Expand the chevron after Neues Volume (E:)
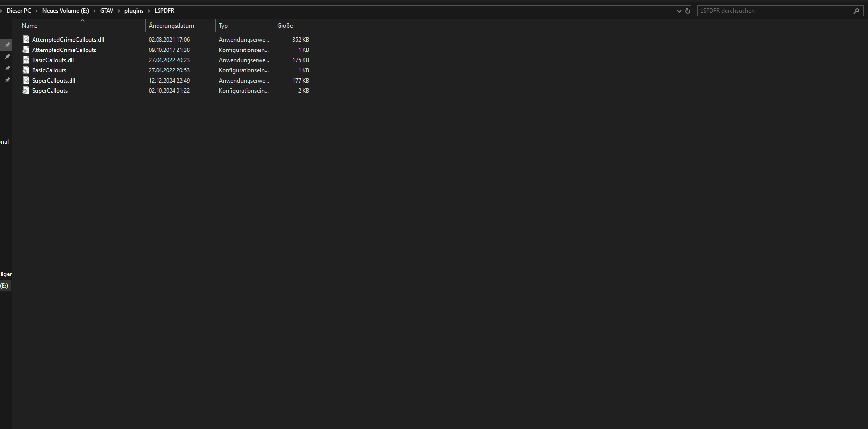The height and width of the screenshot is (429, 868). coord(94,11)
